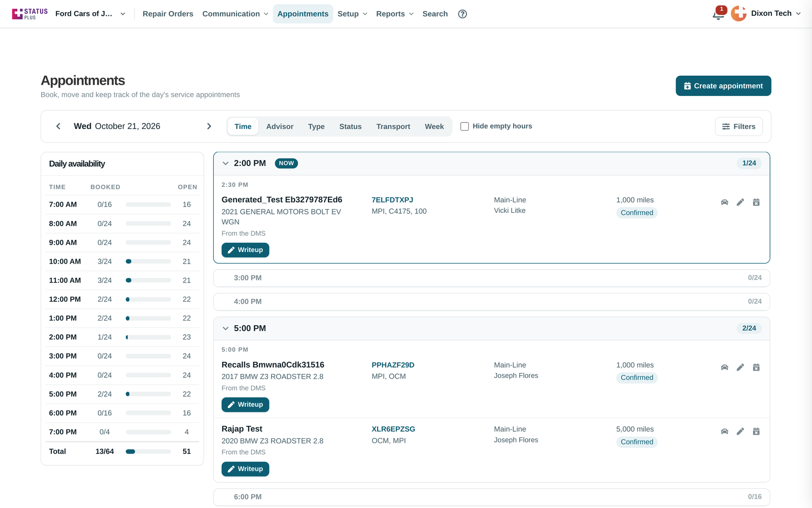Cancel Generated_Test Eb3279787Ed6 appointment calendar icon
The height and width of the screenshot is (508, 812).
[756, 202]
